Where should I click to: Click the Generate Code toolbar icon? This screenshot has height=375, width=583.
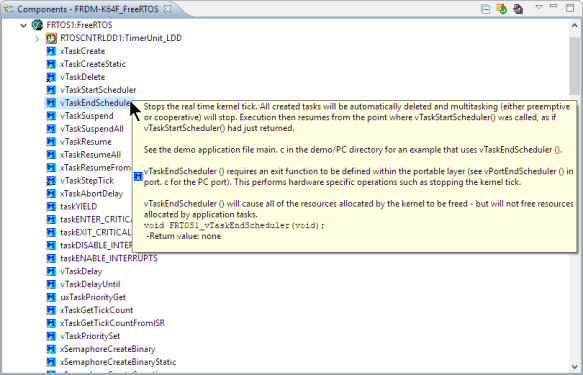(502, 9)
